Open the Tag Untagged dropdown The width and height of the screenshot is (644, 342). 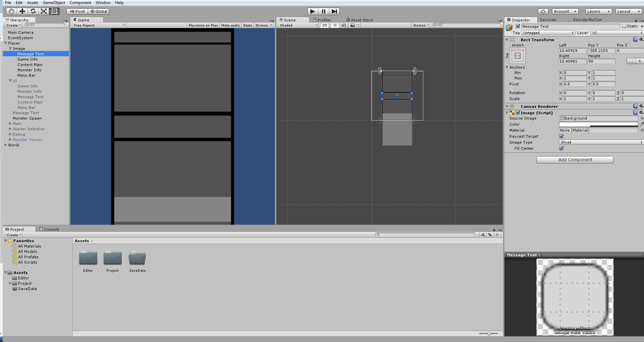(549, 33)
